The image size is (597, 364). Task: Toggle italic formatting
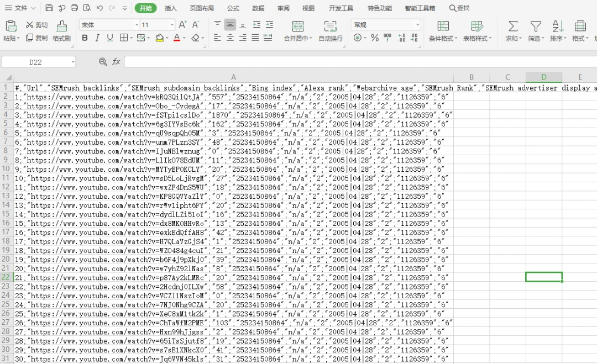pos(97,38)
